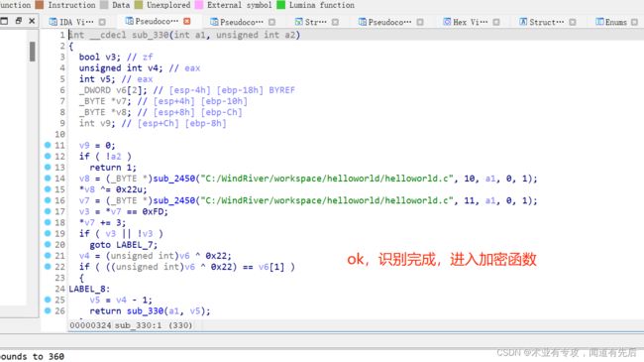Click the IDA View tab icon
Viewport: 644px width, 362px height.
tap(53, 22)
